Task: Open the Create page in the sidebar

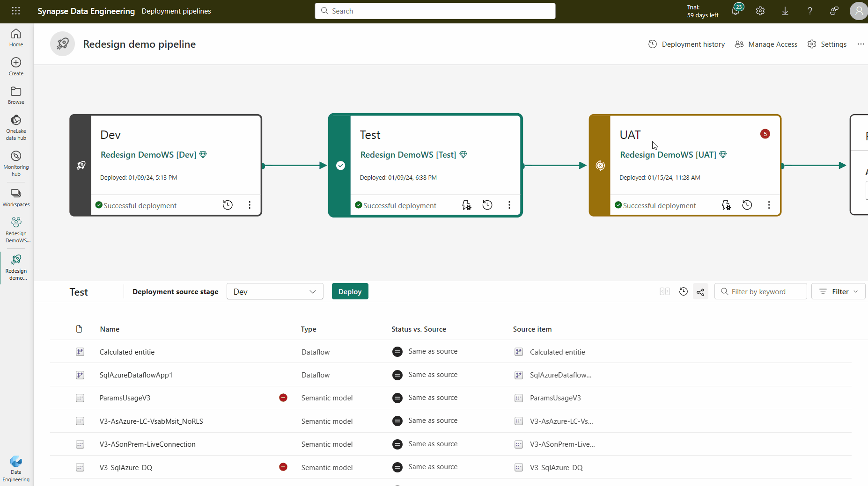Action: tap(16, 66)
